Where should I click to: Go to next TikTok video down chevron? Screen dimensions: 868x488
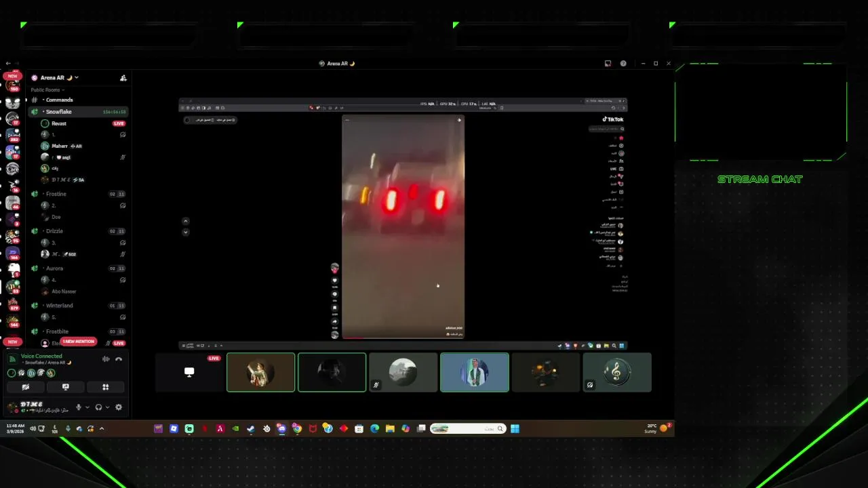(186, 232)
